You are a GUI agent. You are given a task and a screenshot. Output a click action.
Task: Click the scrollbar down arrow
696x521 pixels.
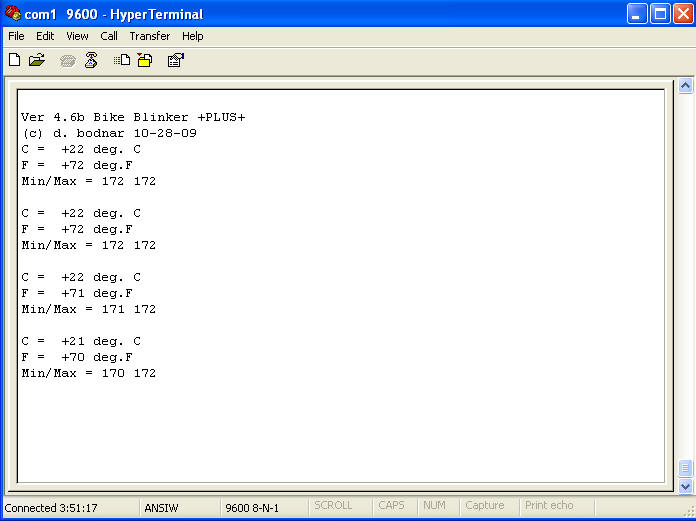685,486
